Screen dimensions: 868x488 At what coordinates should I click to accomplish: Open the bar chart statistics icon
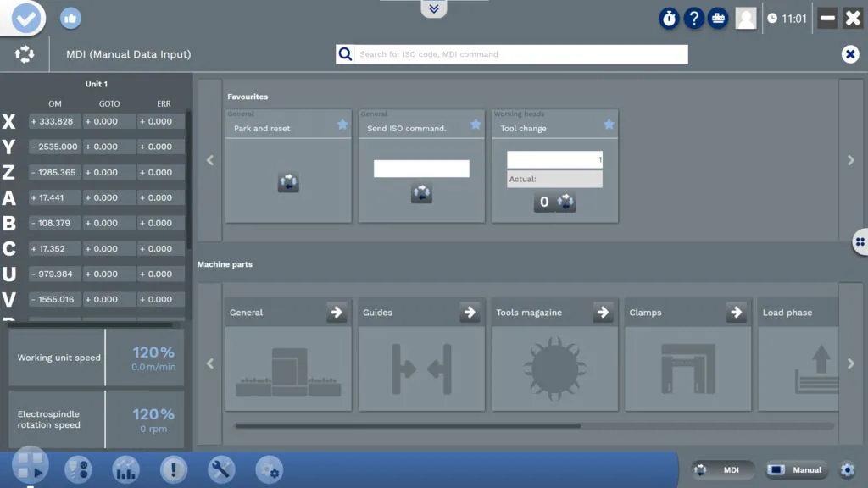click(x=125, y=469)
